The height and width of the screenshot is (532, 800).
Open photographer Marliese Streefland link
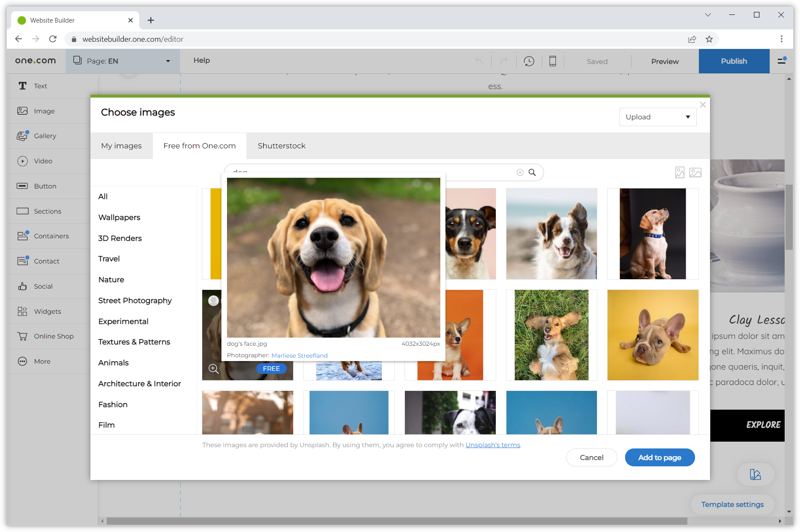300,356
